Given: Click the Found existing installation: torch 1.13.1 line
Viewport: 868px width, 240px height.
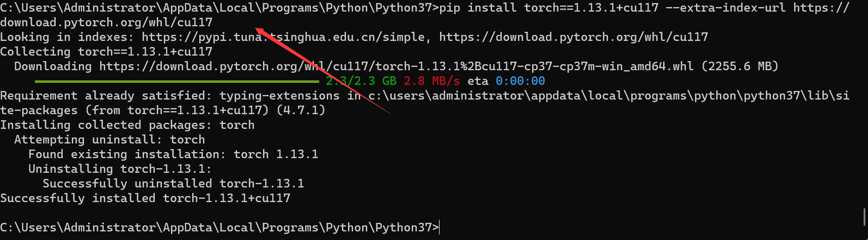Looking at the screenshot, I should pyautogui.click(x=173, y=154).
